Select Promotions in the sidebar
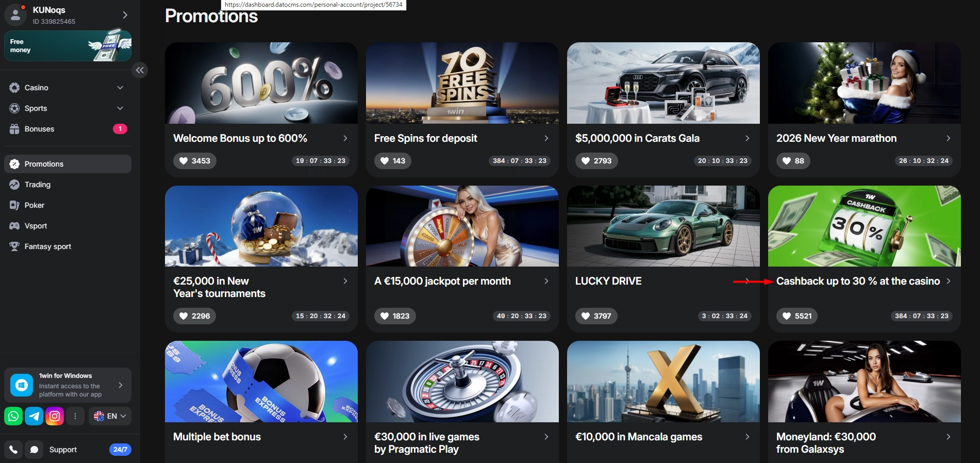Screen dimensions: 980x463 coord(68,164)
